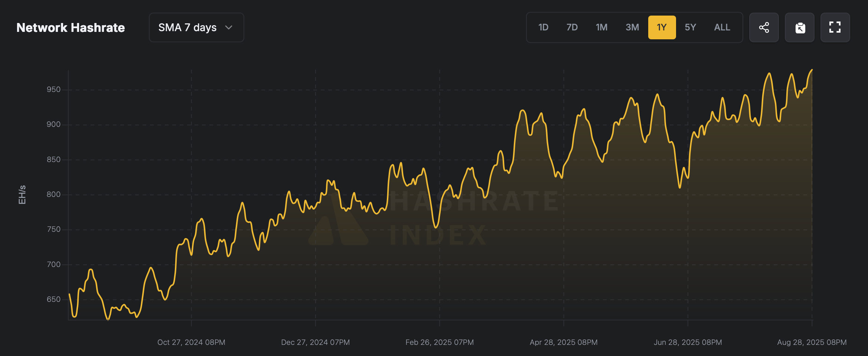Screen dimensions: 868x356
Task: Click the EH/s axis unit label
Action: [x=22, y=195]
